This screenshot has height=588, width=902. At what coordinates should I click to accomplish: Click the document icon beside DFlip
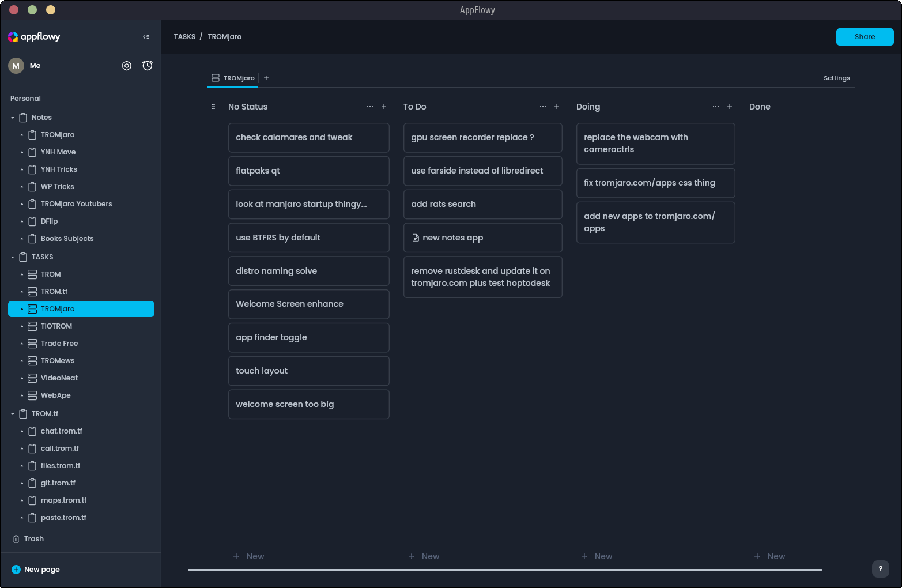tap(32, 221)
